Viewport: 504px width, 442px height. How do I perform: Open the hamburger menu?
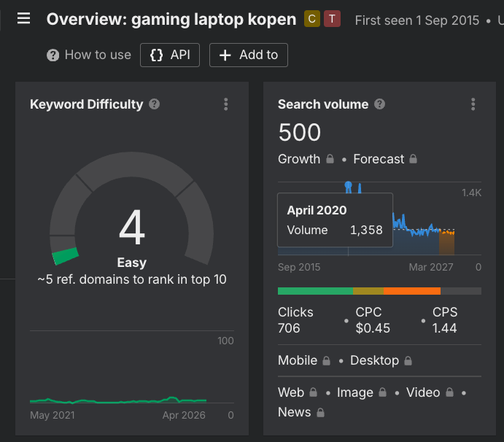coord(23,18)
